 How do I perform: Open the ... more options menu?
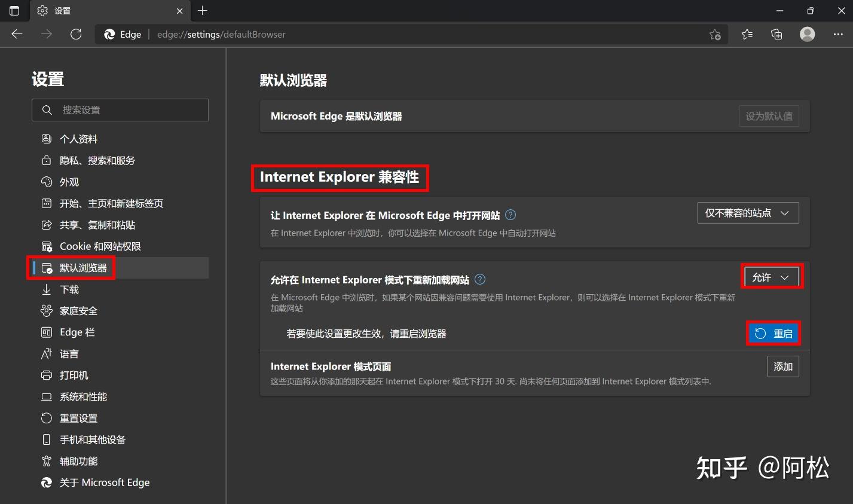point(838,34)
